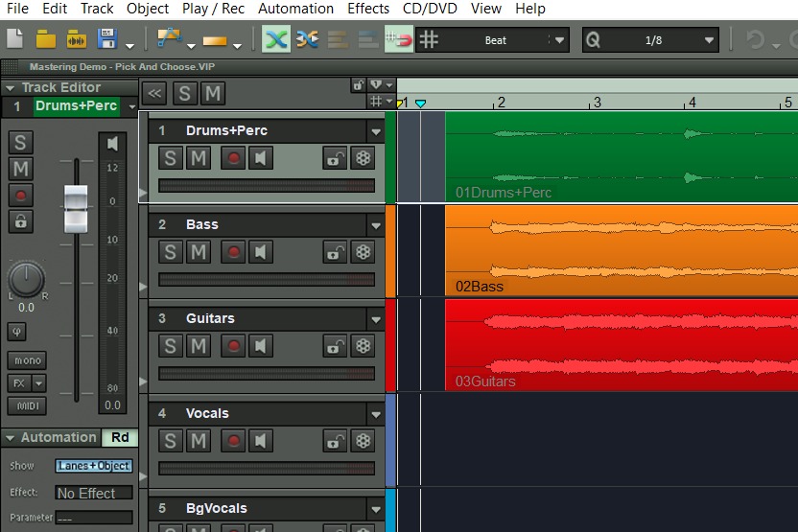Click the crossfade editor icon
Image resolution: width=798 pixels, height=532 pixels.
point(307,39)
